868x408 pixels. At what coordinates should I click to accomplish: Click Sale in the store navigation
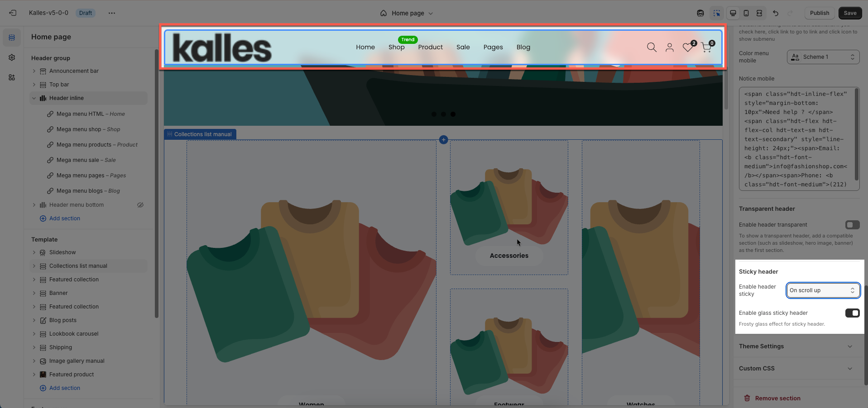(463, 47)
